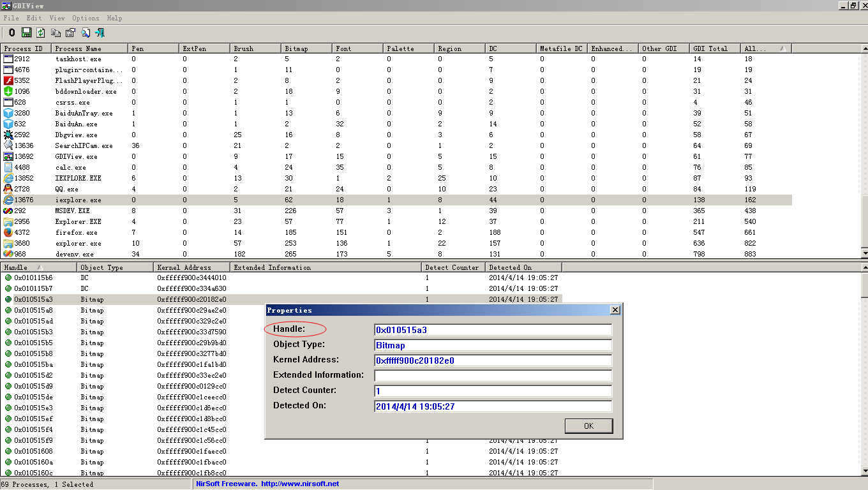Screen dimensions: 868x490
Task: Click the BaiduAnTray.exe process icon
Action: click(8, 113)
